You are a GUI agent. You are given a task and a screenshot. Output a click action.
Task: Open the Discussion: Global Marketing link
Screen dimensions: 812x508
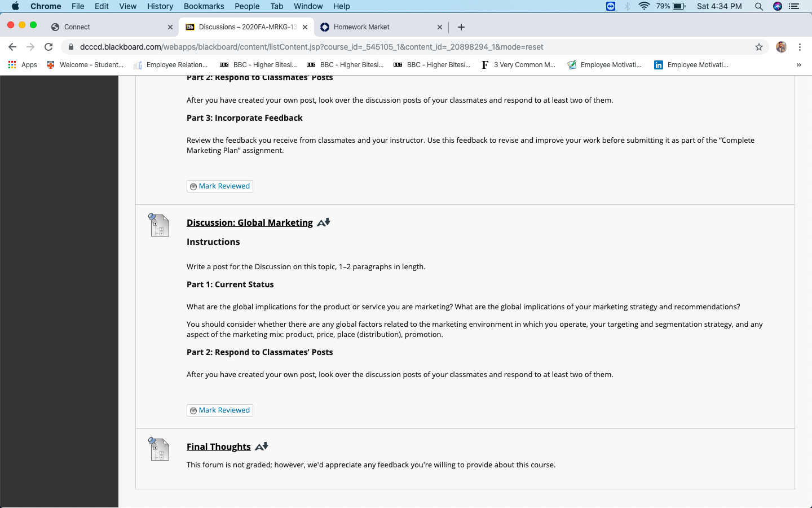point(250,222)
